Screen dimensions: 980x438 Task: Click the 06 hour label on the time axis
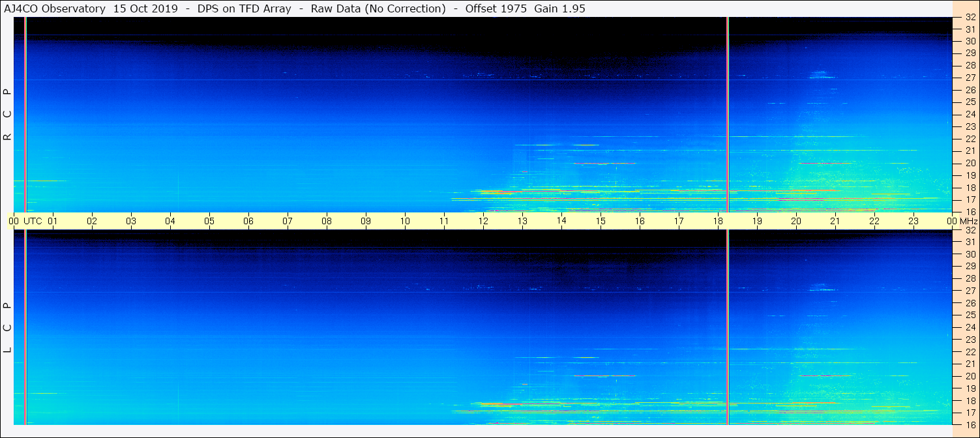click(x=248, y=221)
